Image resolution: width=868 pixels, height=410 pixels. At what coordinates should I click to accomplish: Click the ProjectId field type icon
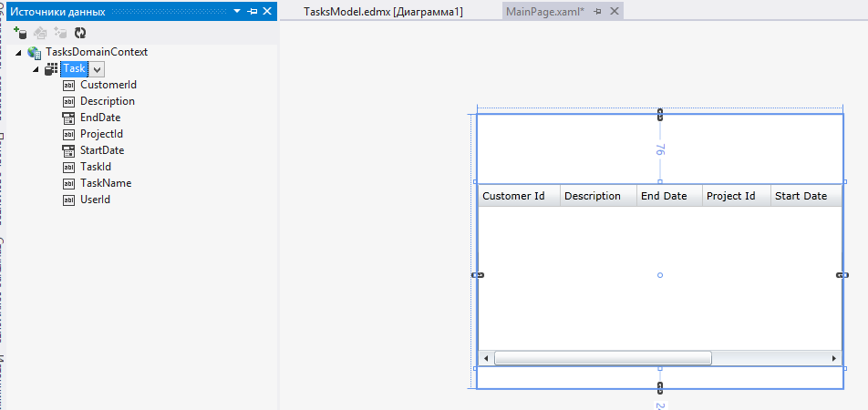coord(68,135)
